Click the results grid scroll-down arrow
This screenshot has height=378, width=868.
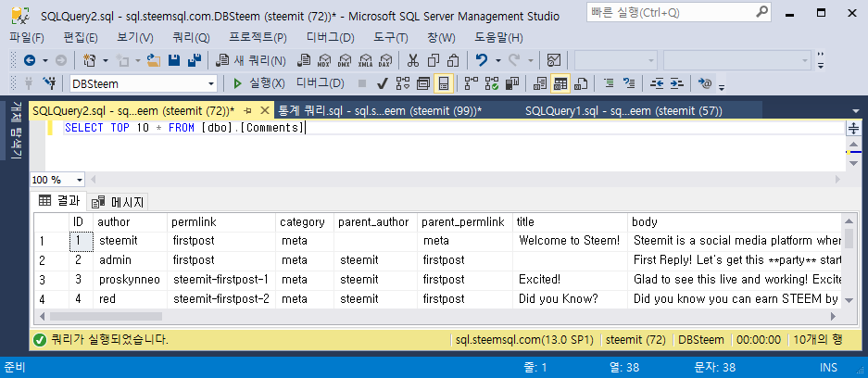pos(848,300)
